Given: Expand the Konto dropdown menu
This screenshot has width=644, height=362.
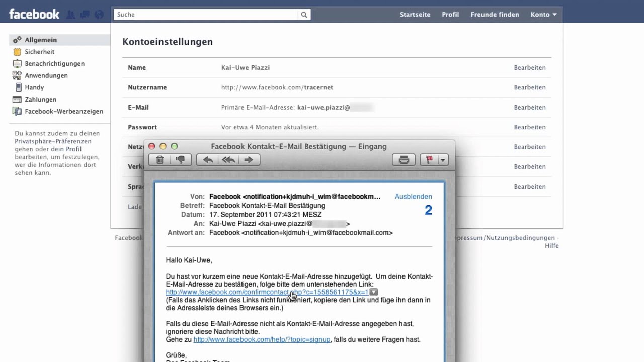Looking at the screenshot, I should [x=543, y=15].
